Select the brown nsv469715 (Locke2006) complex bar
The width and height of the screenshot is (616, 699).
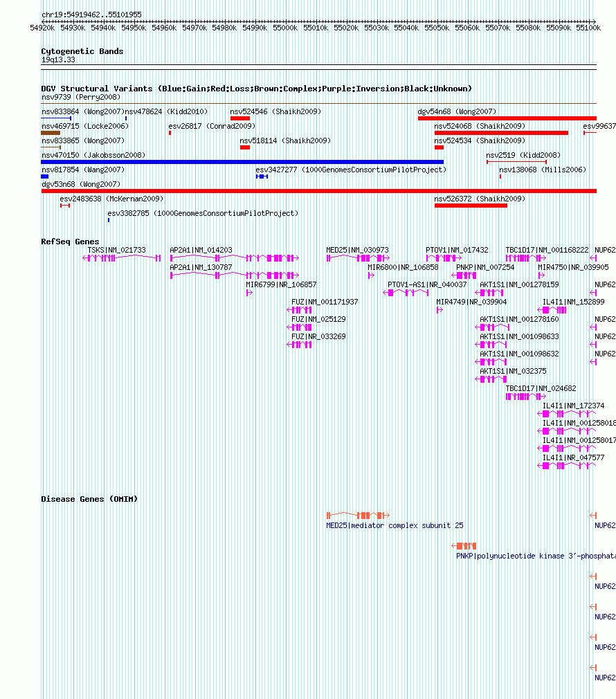51,133
